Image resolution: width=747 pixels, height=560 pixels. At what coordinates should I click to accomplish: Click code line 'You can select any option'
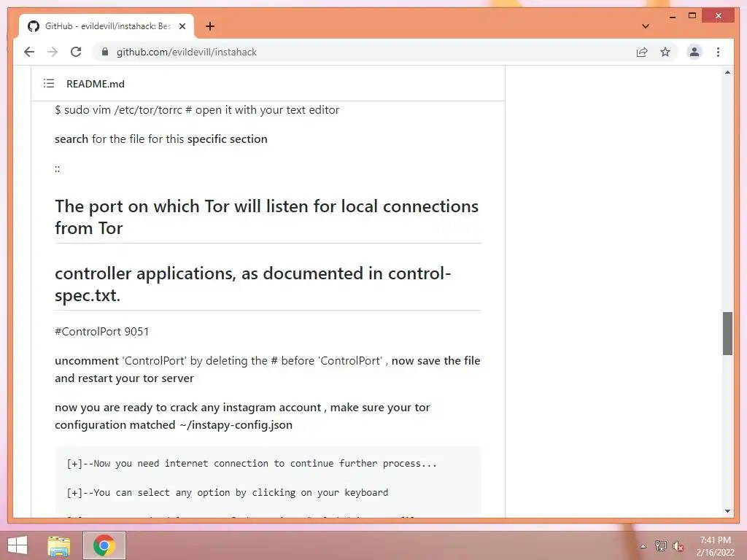coord(228,492)
